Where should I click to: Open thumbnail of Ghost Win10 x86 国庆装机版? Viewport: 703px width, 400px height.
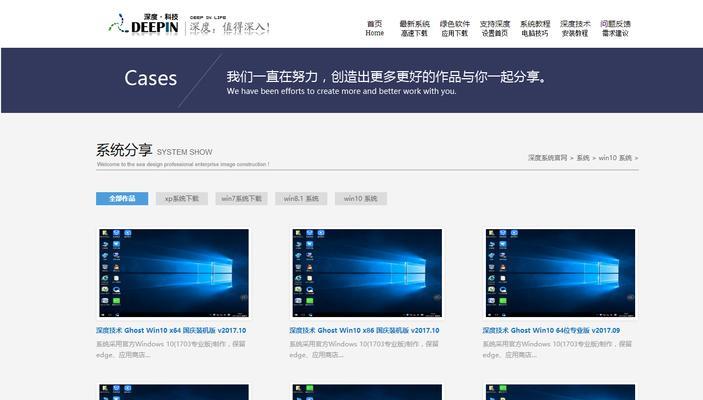[367, 273]
